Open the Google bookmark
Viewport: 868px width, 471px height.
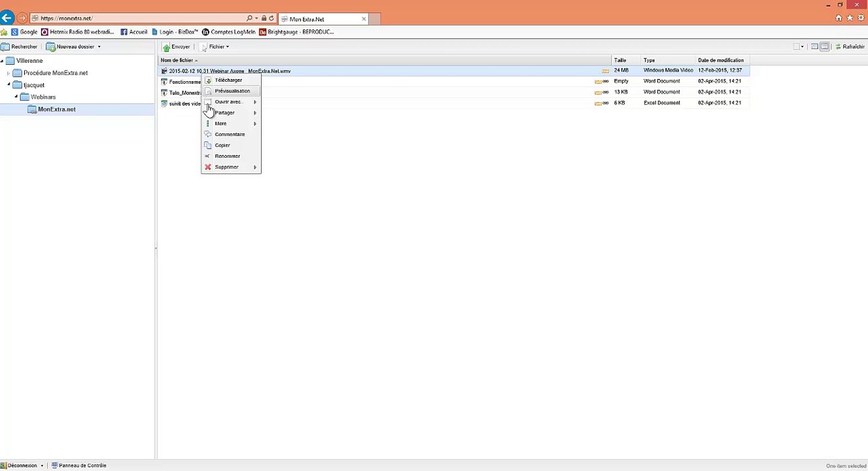point(24,31)
